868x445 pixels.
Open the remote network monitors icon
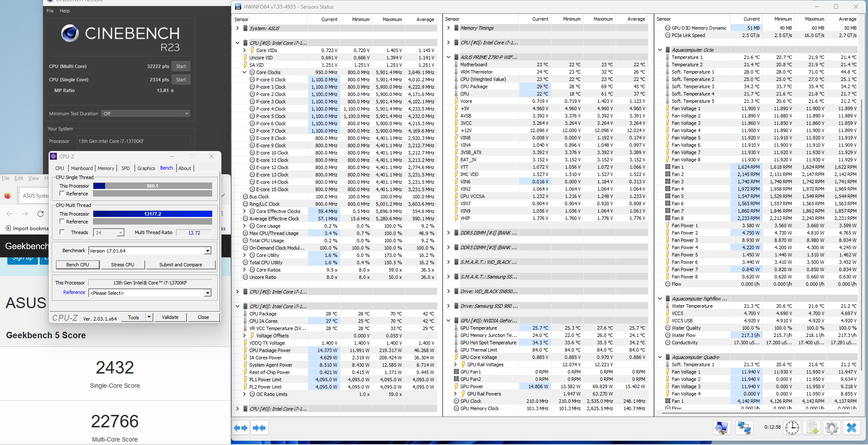coord(744,428)
